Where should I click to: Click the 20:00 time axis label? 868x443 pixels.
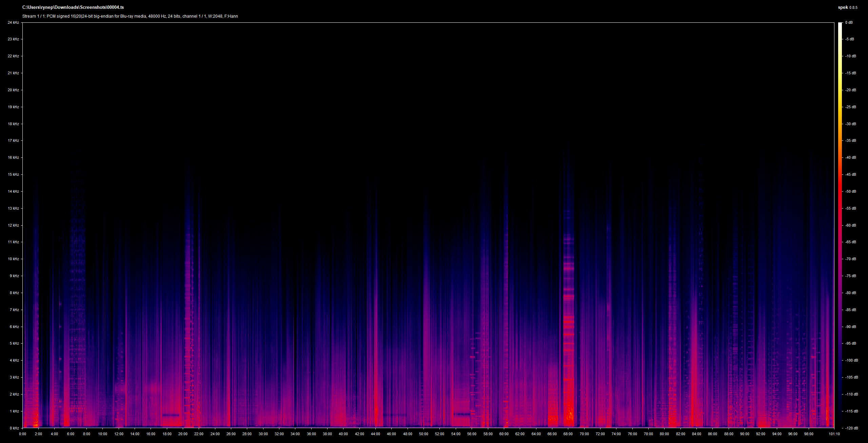click(x=183, y=434)
